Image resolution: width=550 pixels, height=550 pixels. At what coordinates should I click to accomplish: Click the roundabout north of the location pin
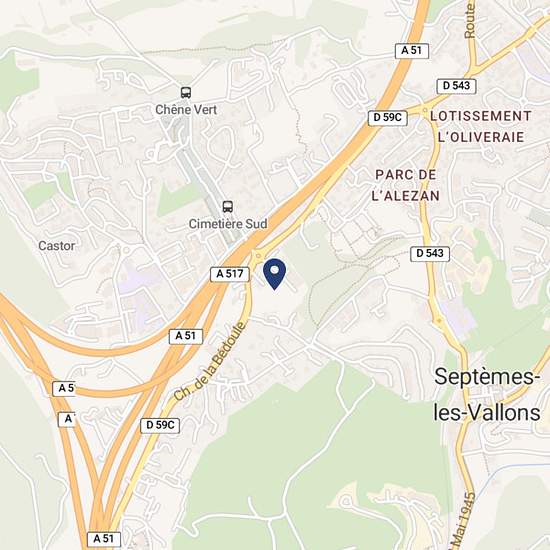pos(259,256)
